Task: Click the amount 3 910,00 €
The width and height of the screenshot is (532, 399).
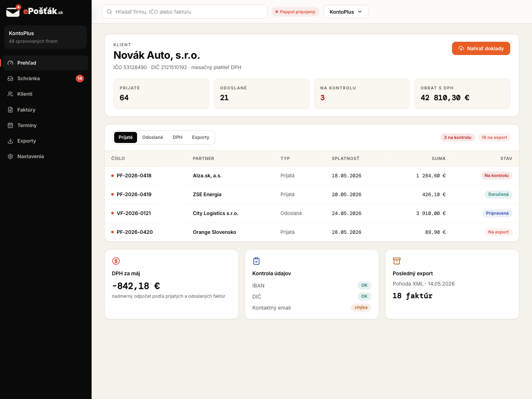Action: click(431, 213)
